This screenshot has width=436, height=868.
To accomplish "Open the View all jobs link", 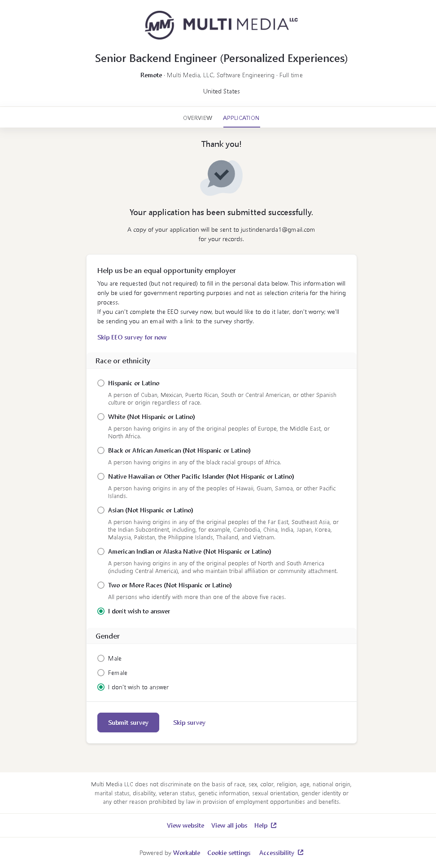I will (x=229, y=825).
